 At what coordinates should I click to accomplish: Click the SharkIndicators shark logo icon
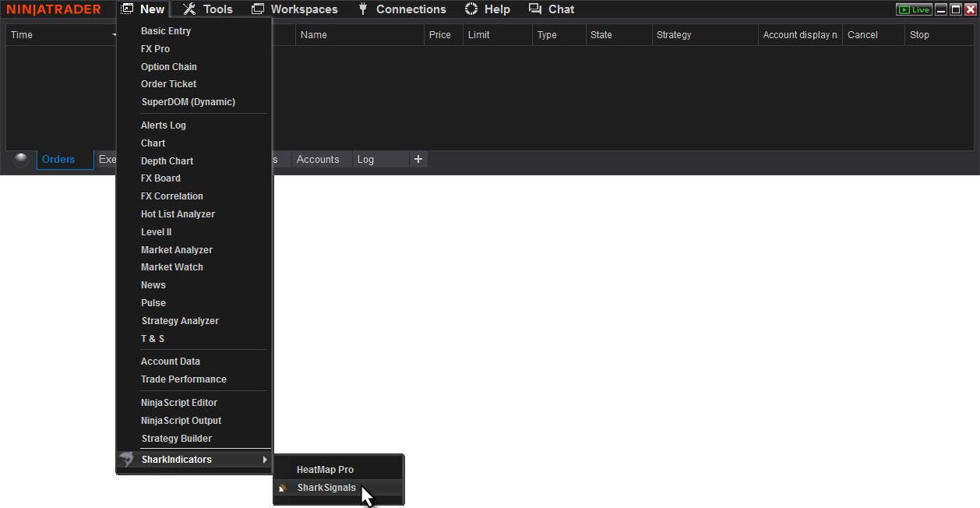point(127,460)
